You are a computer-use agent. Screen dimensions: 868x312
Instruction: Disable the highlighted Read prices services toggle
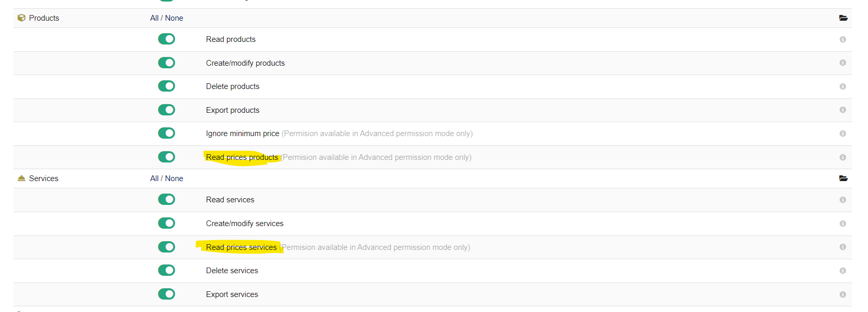coord(166,247)
